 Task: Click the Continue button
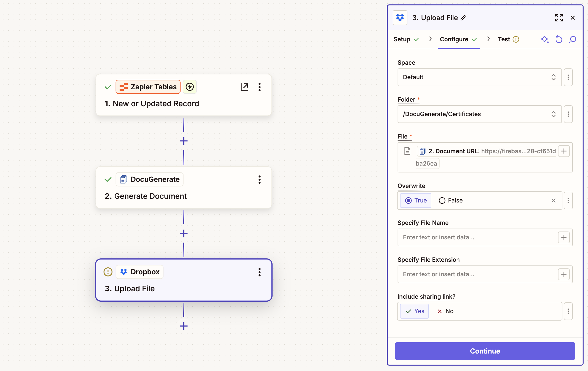pyautogui.click(x=485, y=351)
